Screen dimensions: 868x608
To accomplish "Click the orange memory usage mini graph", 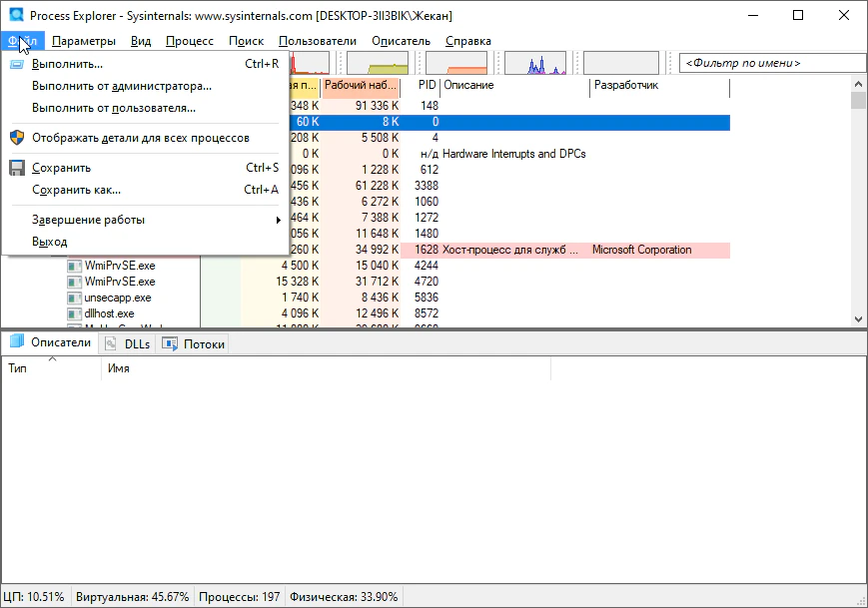I will (457, 64).
